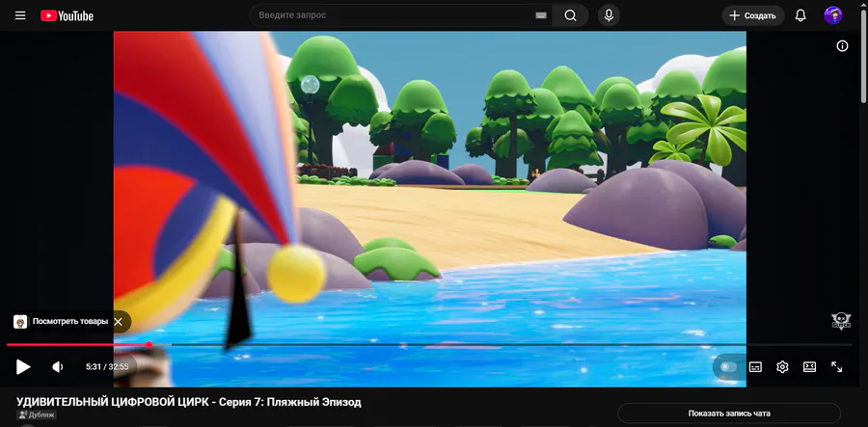Open the hamburger guide menu
Viewport: 868px width, 427px height.
[20, 15]
